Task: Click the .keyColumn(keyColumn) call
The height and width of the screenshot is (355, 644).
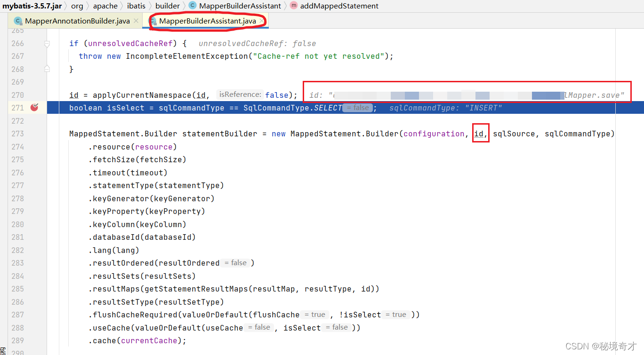Action: (137, 224)
